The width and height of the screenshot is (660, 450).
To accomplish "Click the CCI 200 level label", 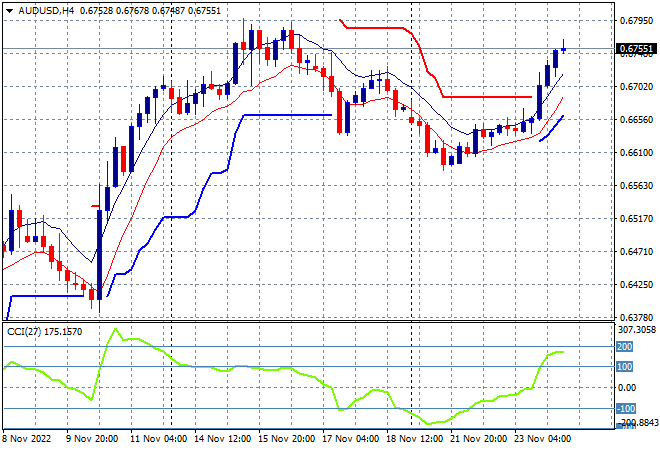I will [625, 347].
